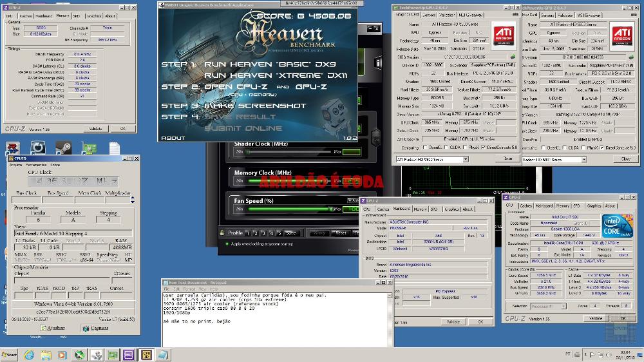
Task: Select Caches tab in bottom-right CPU-Z
Action: 526,205
